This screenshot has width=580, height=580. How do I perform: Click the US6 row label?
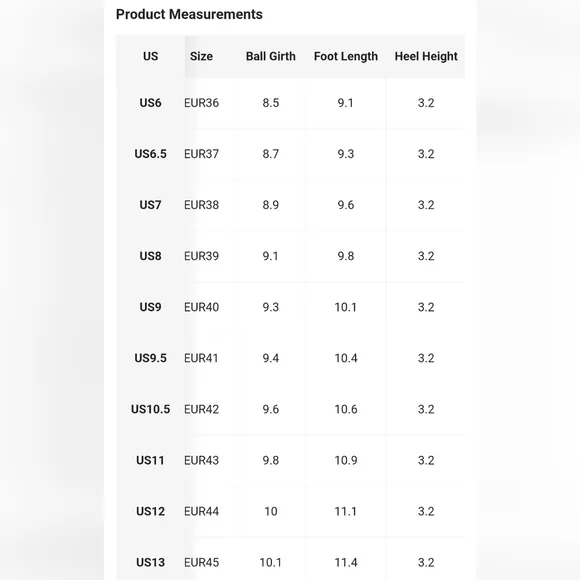point(150,102)
